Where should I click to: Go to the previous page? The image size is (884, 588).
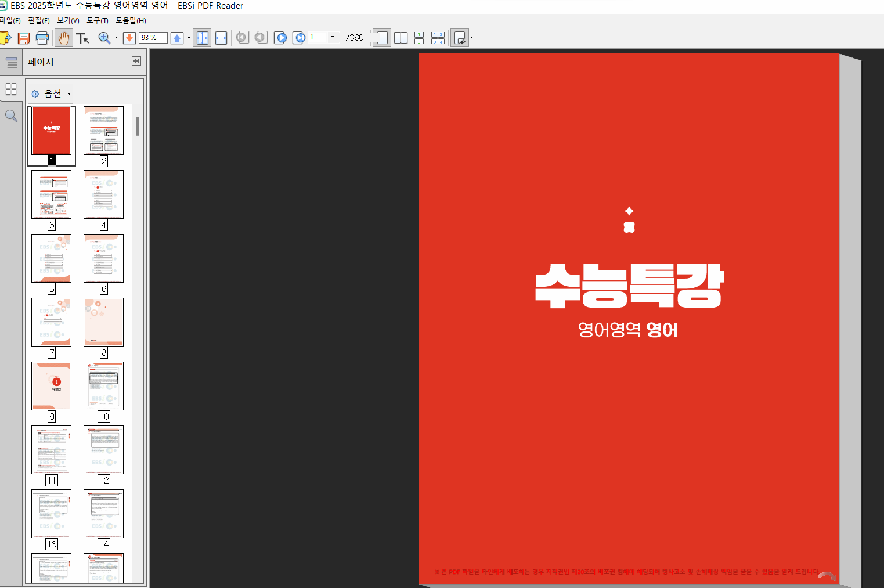(x=261, y=38)
